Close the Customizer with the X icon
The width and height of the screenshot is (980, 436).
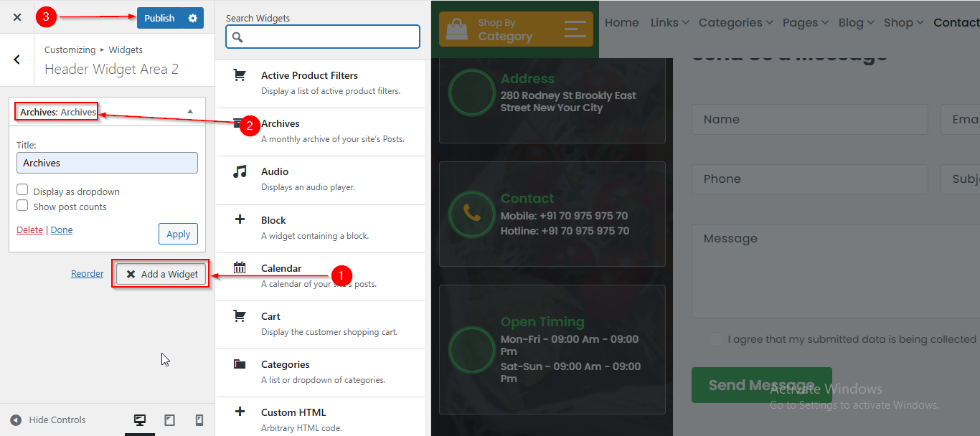(x=17, y=17)
